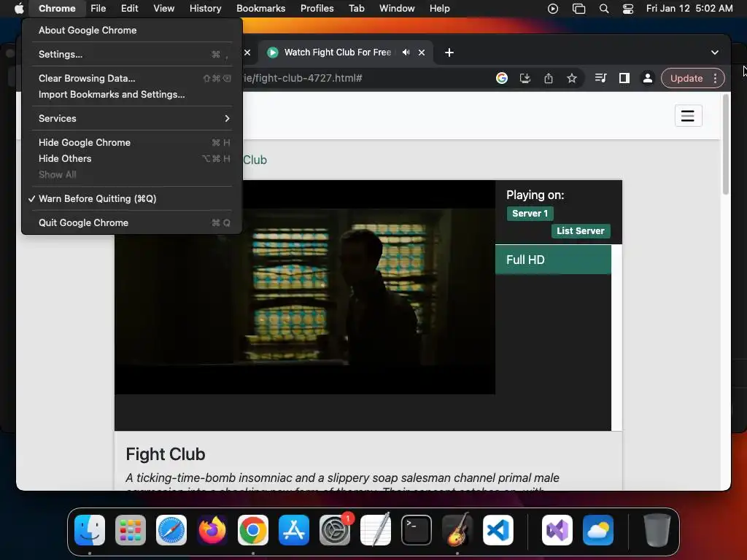Choose Clear Browsing Data…
The image size is (747, 560).
click(x=132, y=78)
